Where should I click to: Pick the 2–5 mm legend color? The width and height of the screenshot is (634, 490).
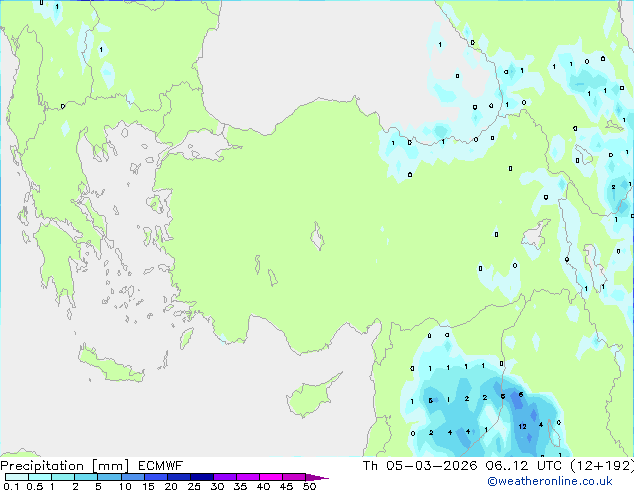pyautogui.click(x=86, y=477)
